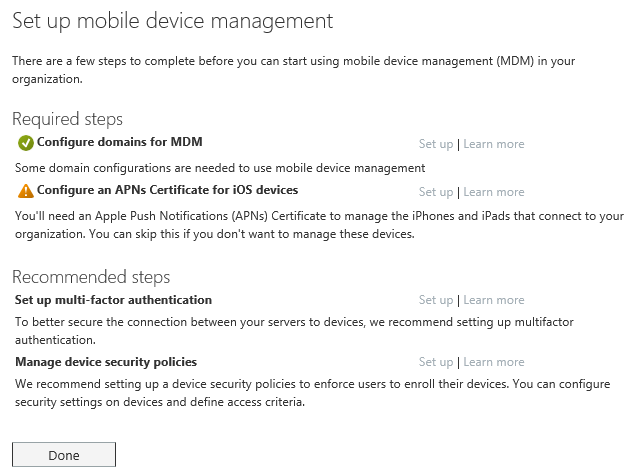The width and height of the screenshot is (630, 475).
Task: Click the Configure an APNs Certificate heading
Action: pos(167,189)
